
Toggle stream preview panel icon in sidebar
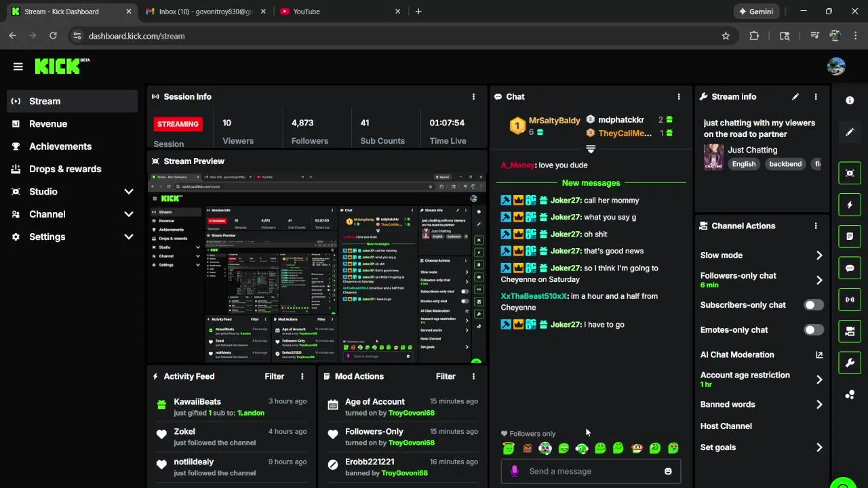pyautogui.click(x=850, y=173)
